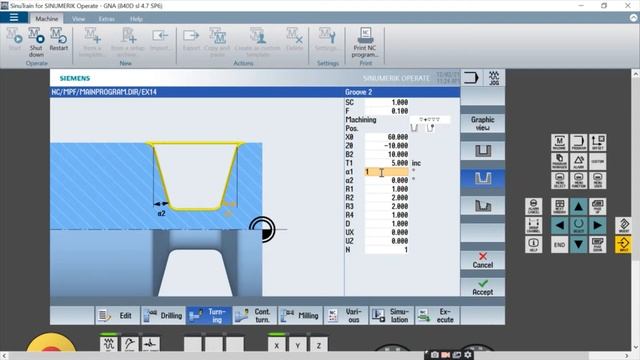The width and height of the screenshot is (640, 360).
Task: Open the Edit softkey
Action: pyautogui.click(x=118, y=316)
